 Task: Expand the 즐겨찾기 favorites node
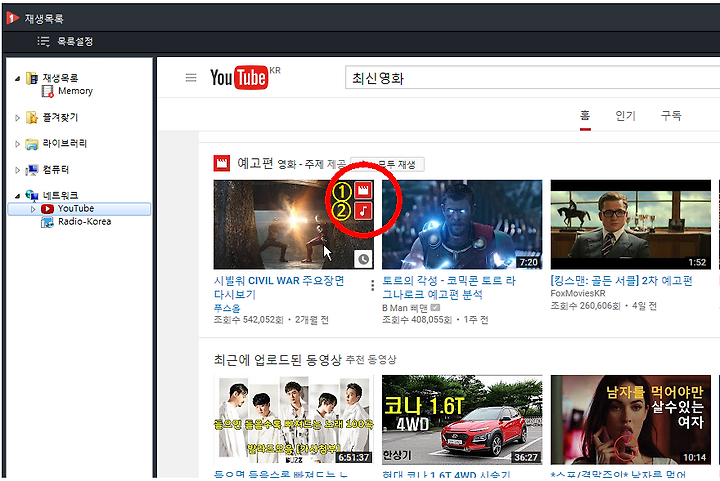pyautogui.click(x=17, y=118)
